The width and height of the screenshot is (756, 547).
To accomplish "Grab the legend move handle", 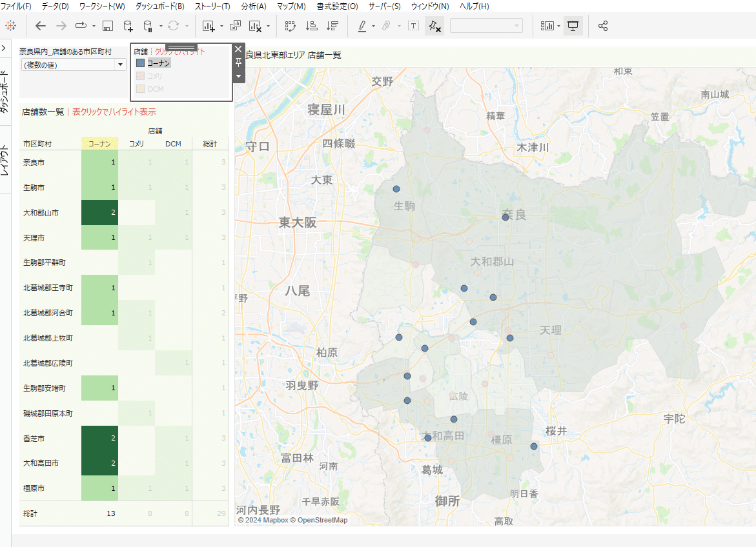I will (x=181, y=47).
